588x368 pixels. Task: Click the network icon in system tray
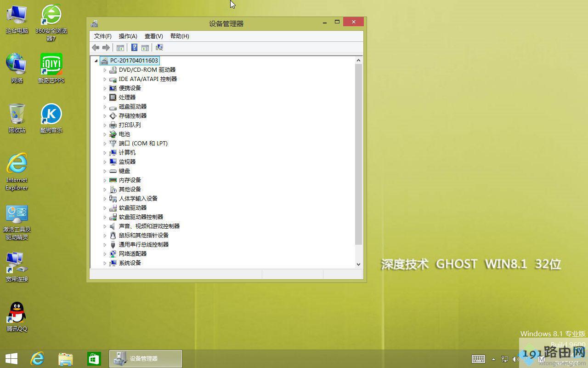(505, 359)
